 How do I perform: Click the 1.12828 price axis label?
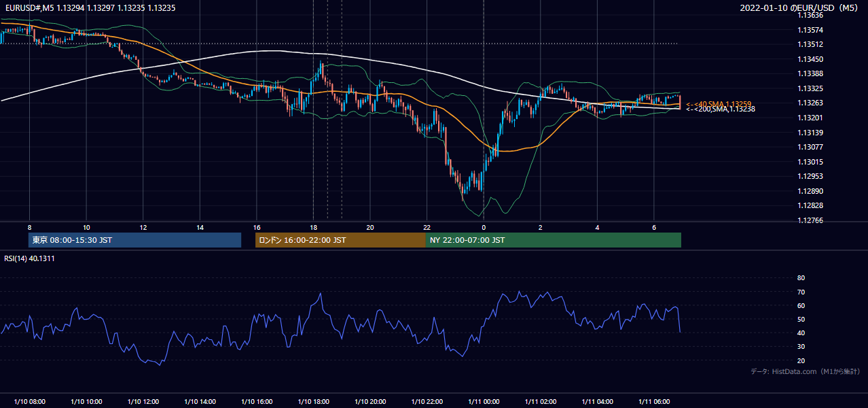pos(810,205)
